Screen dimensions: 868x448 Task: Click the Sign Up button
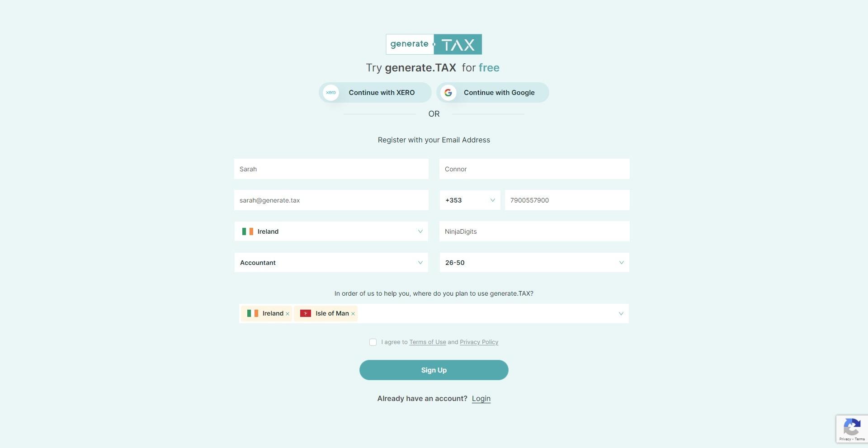tap(434, 370)
